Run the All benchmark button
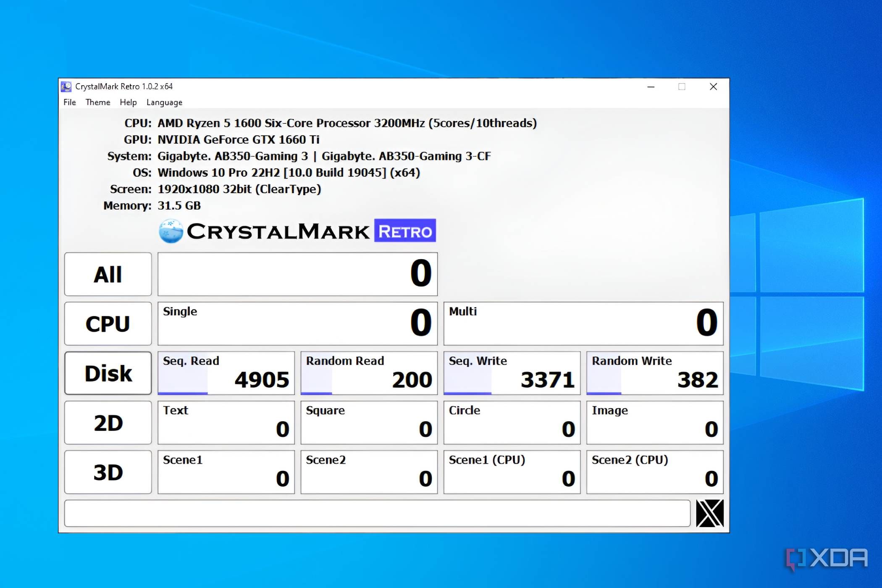 click(x=108, y=274)
